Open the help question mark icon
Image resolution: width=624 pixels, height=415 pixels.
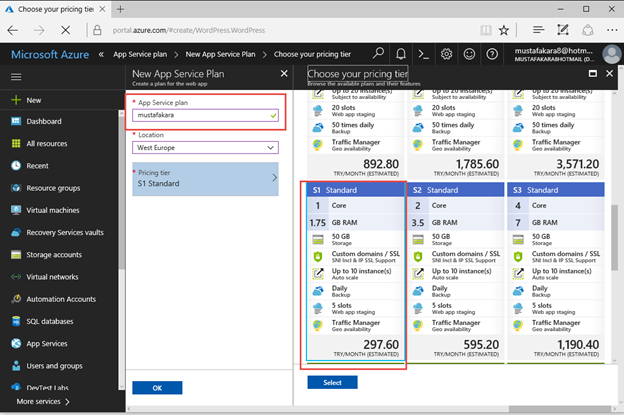[x=492, y=54]
